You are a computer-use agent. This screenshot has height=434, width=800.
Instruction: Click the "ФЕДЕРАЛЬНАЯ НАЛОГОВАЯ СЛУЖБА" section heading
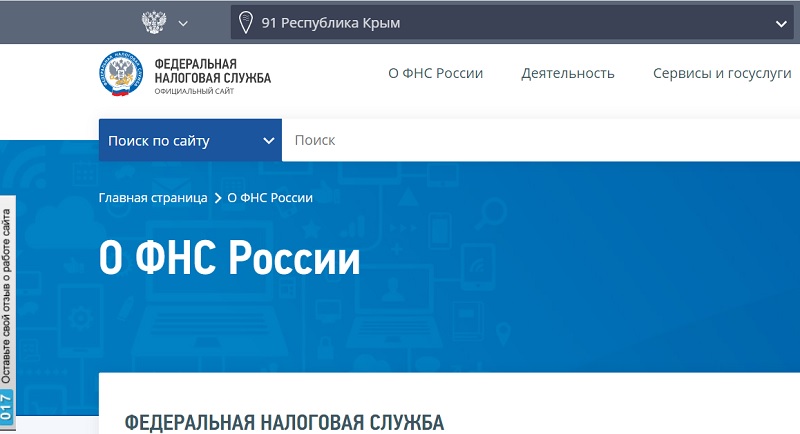(x=284, y=423)
